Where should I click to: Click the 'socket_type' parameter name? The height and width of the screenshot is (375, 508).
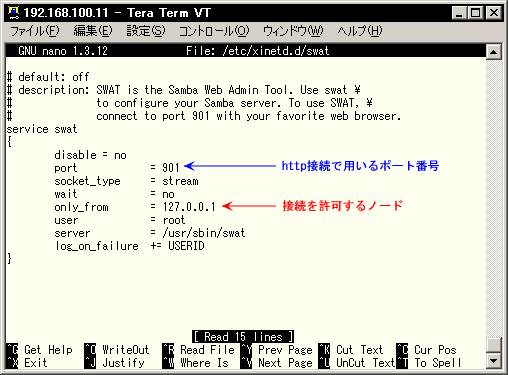click(x=87, y=181)
